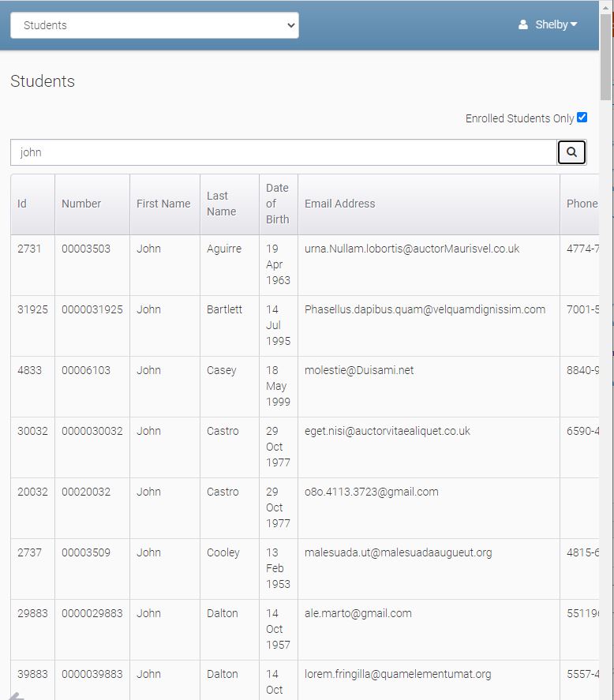Click the back arrow icon at bottom-left
Screen dimensions: 614x700
click(x=16, y=695)
